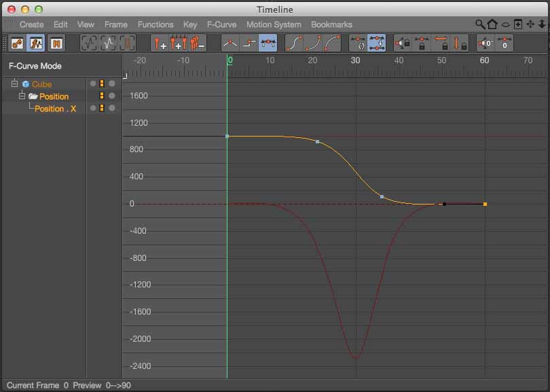Set Linear interpolation for the key
Image resolution: width=550 pixels, height=392 pixels.
pos(230,43)
